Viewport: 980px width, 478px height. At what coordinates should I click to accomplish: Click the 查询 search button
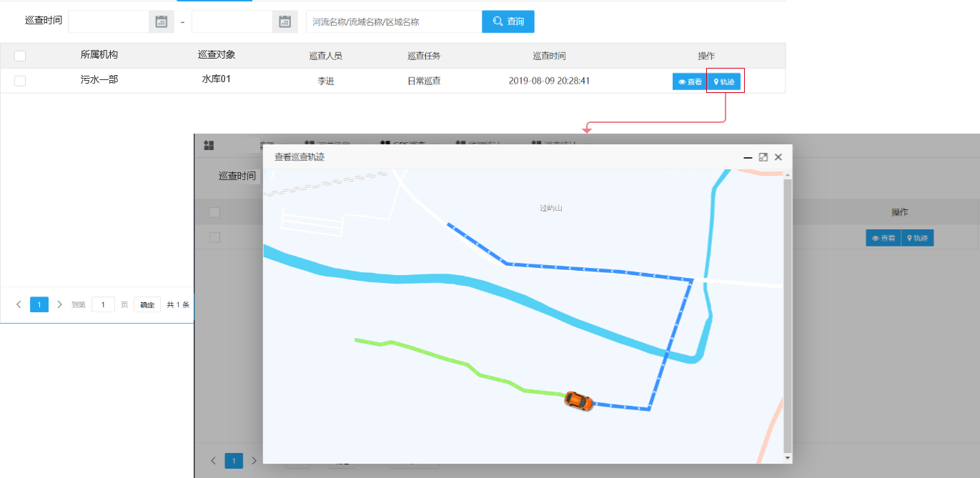508,21
